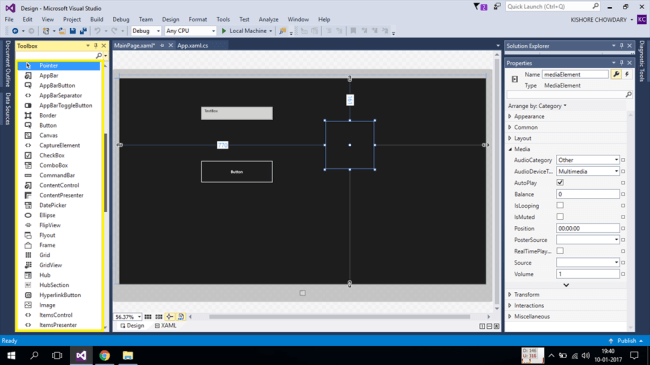Image resolution: width=650 pixels, height=365 pixels.
Task: Open the Debug menu
Action: (121, 19)
